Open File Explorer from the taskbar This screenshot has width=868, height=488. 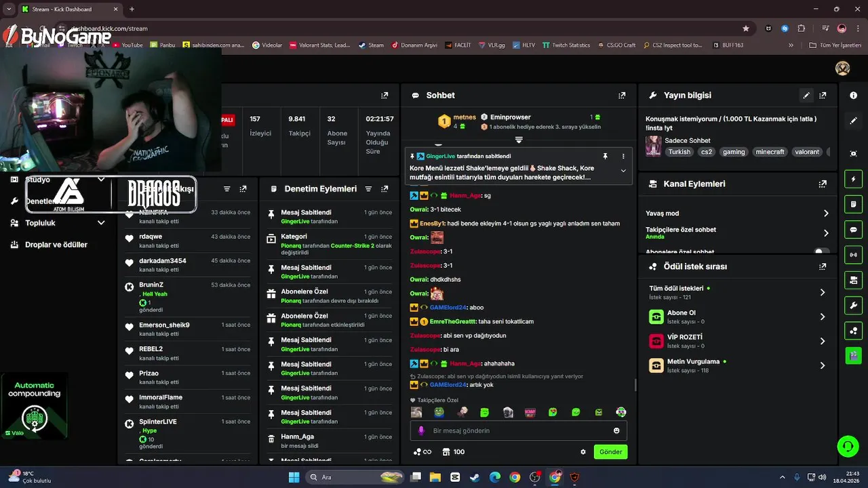pyautogui.click(x=435, y=477)
